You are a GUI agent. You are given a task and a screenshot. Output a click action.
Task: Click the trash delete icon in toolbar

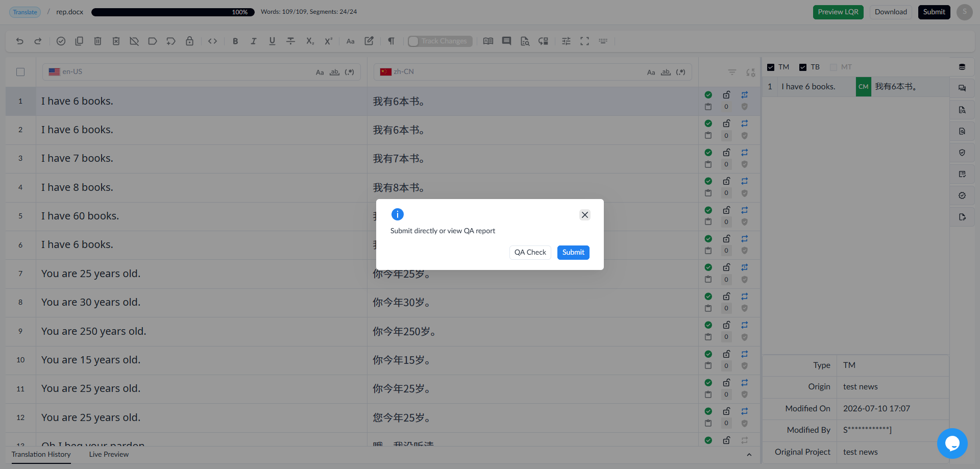click(x=97, y=41)
